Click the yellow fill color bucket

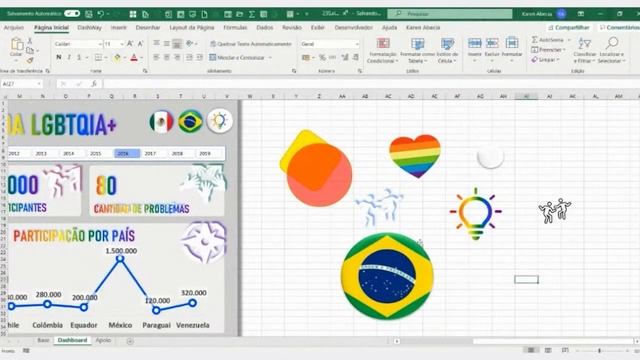click(117, 58)
